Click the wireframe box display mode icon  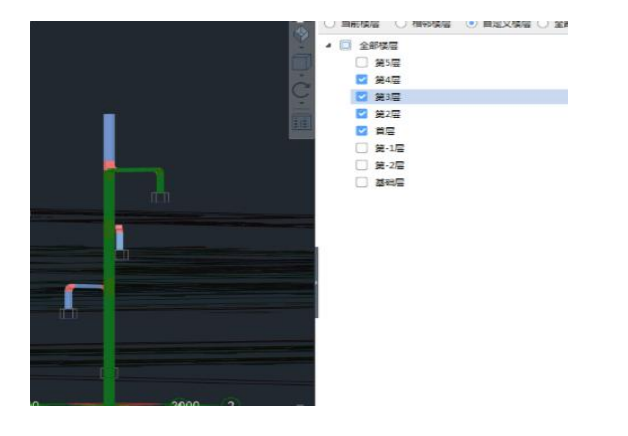click(301, 62)
